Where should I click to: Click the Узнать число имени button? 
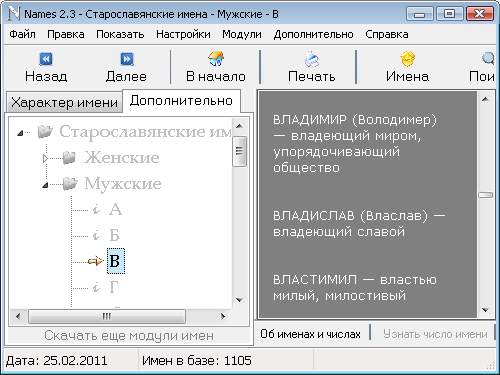click(x=435, y=334)
